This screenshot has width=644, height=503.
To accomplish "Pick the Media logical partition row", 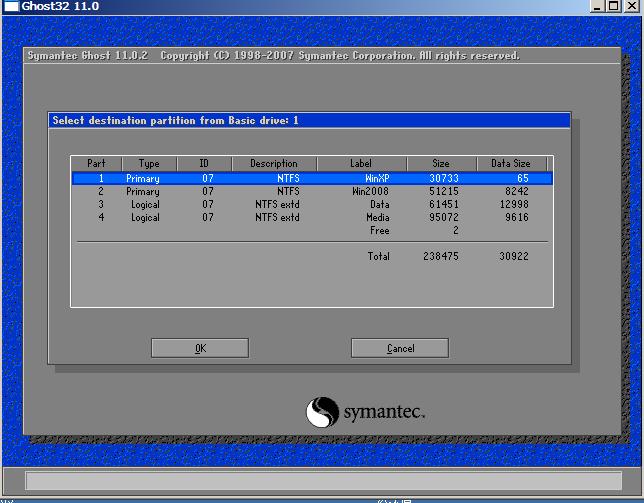I will pos(312,218).
